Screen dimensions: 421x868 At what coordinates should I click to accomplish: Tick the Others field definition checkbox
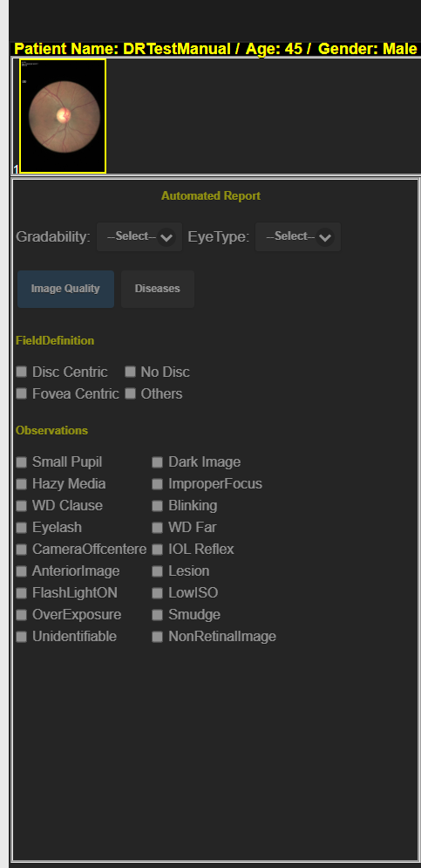tap(130, 393)
